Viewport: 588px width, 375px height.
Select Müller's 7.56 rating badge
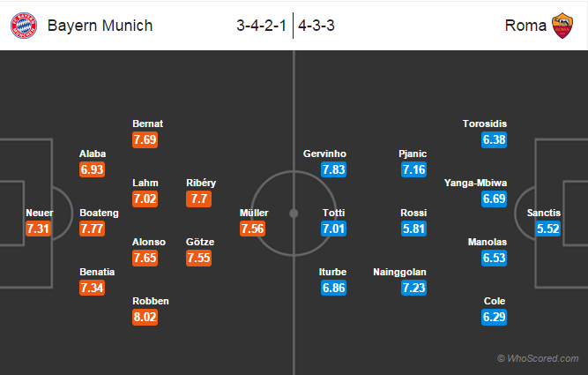(x=254, y=229)
